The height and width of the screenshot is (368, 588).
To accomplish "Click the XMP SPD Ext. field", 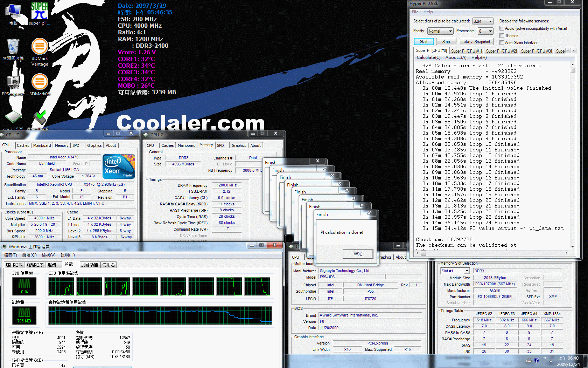I will 553,297.
